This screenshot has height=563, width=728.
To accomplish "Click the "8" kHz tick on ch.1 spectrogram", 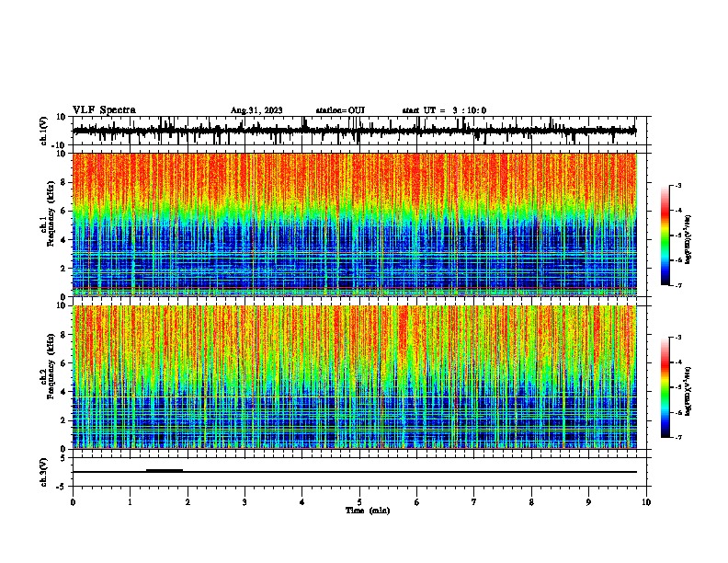I will point(63,182).
